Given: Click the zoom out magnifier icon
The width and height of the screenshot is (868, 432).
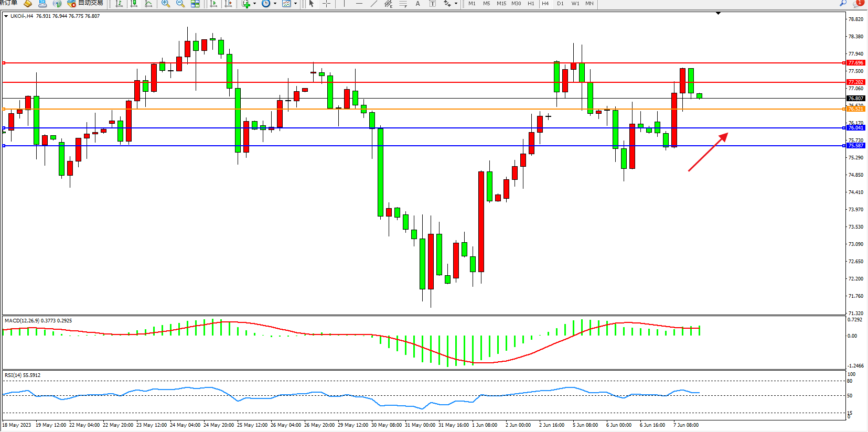Looking at the screenshot, I should [x=180, y=4].
